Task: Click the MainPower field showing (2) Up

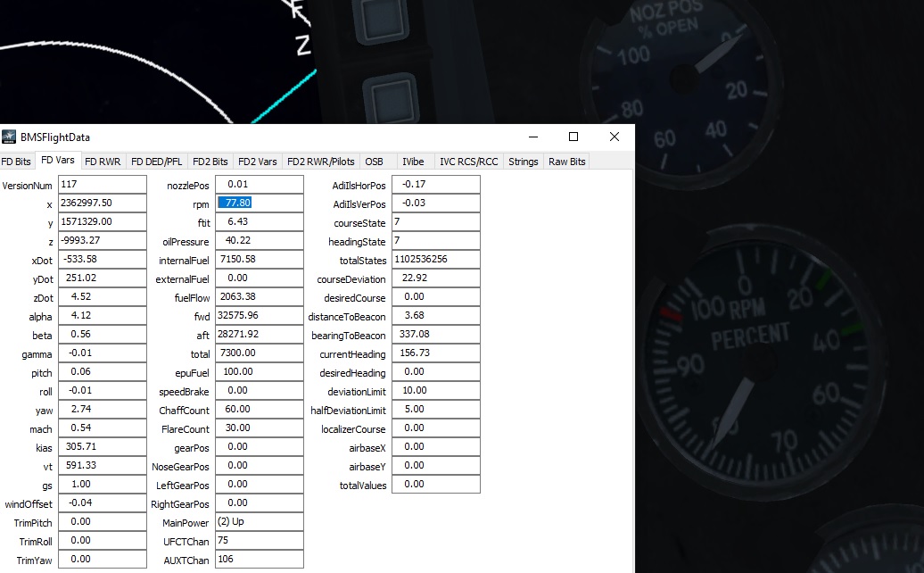Action: pyautogui.click(x=260, y=522)
